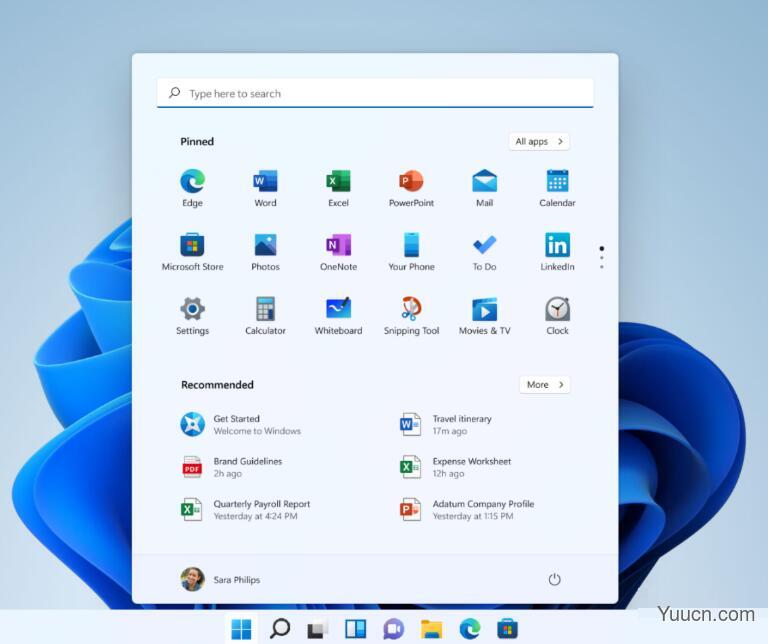Click the power button icon
768x644 pixels.
(x=554, y=579)
